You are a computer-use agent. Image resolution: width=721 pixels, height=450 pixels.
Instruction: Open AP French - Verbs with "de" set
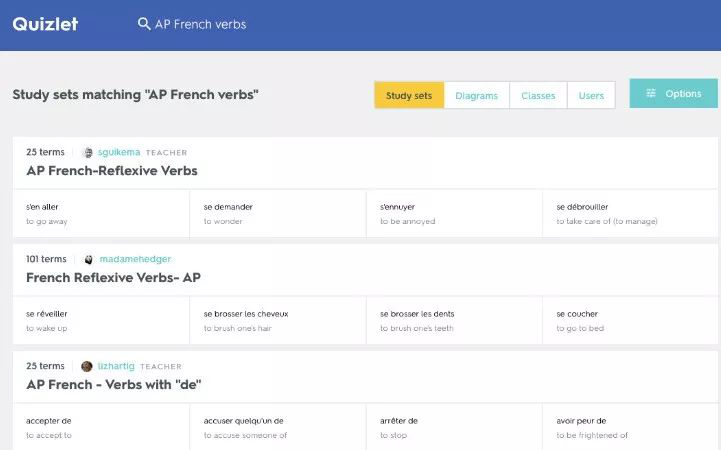point(114,385)
